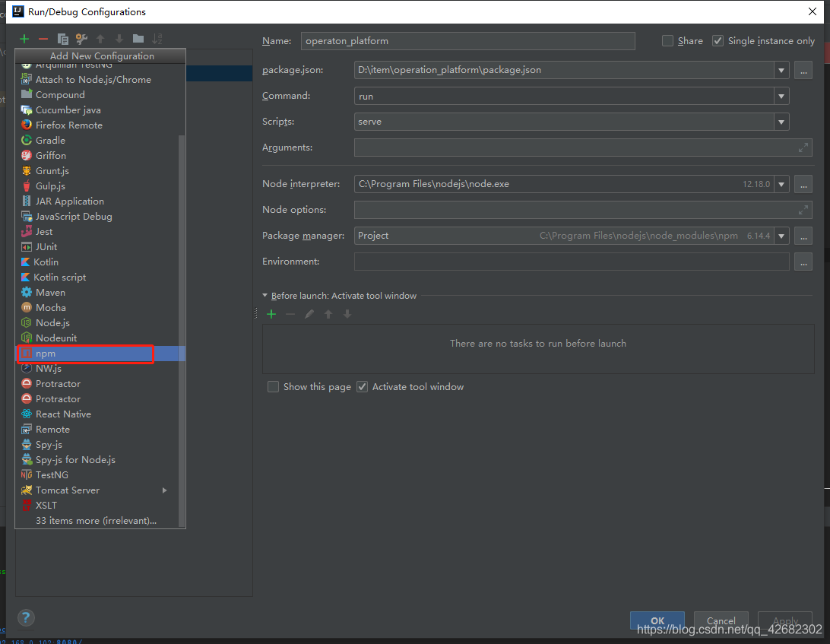The width and height of the screenshot is (830, 644).
Task: Expand the Arguments field with its expand icon
Action: [x=803, y=148]
